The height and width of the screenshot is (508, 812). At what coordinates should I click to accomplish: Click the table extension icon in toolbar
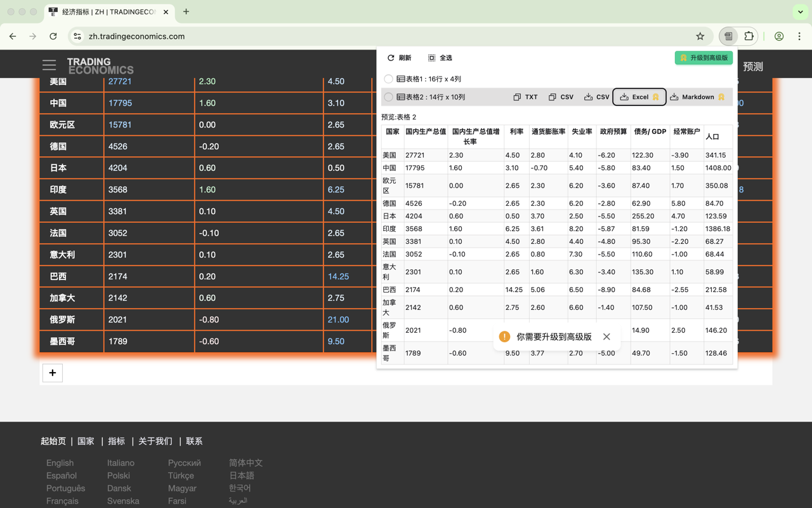(728, 36)
